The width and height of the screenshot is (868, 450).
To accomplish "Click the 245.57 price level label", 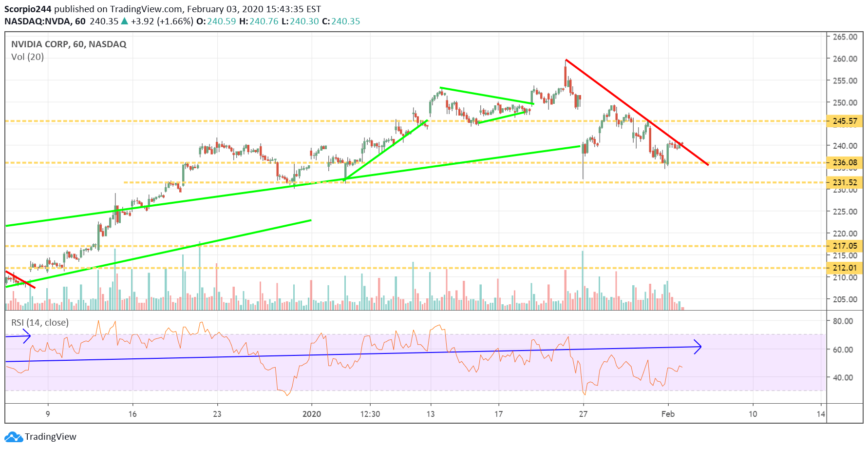I will 845,121.
